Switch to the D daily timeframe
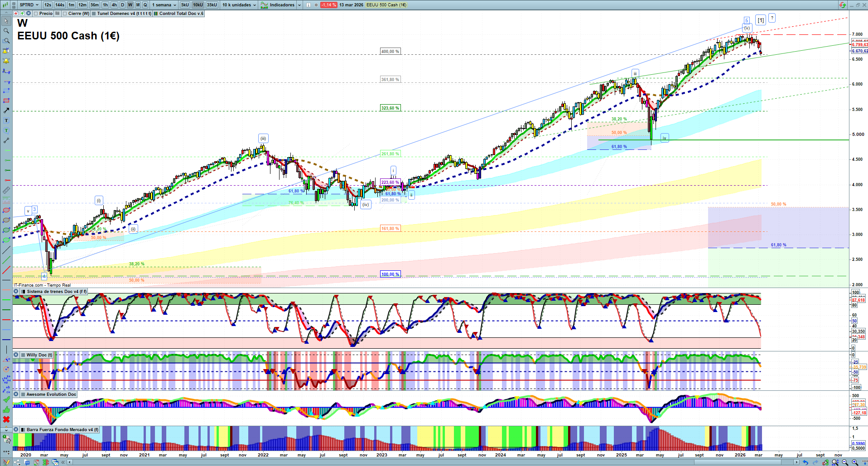This screenshot has width=868, height=466. click(x=122, y=5)
